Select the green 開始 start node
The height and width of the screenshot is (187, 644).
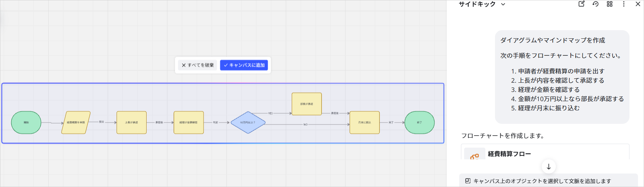[26, 122]
